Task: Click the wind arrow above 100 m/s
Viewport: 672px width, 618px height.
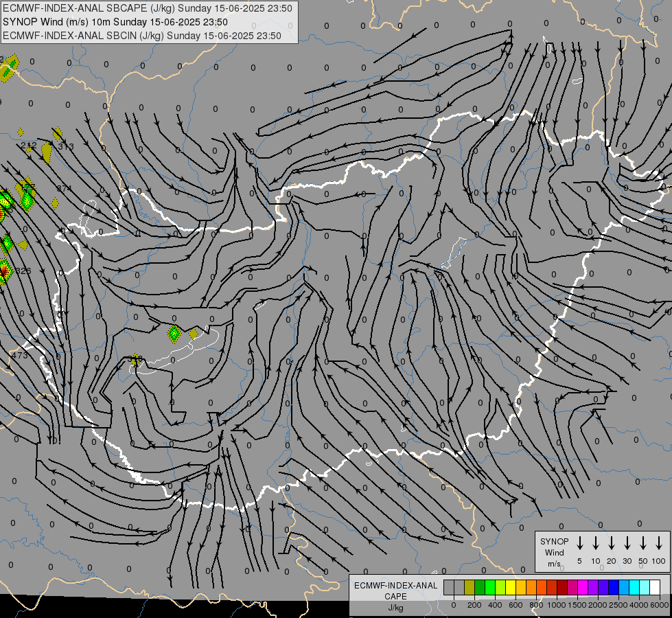Action: click(659, 543)
